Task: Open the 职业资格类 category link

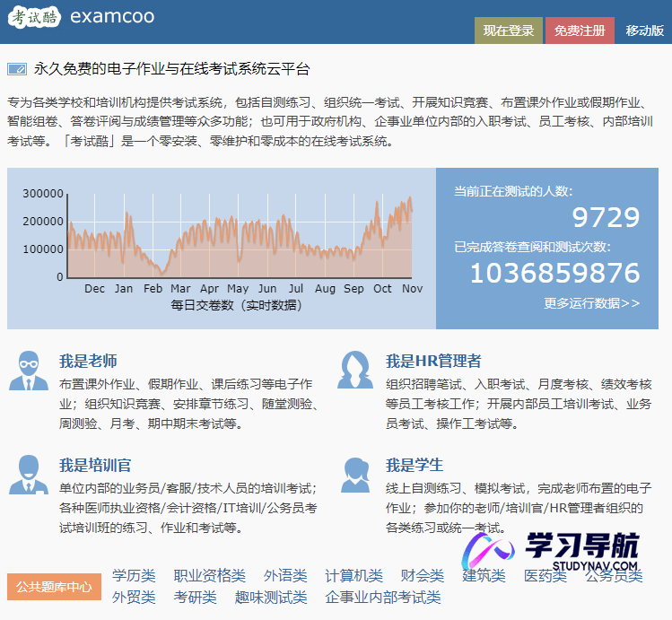Action: coord(209,576)
